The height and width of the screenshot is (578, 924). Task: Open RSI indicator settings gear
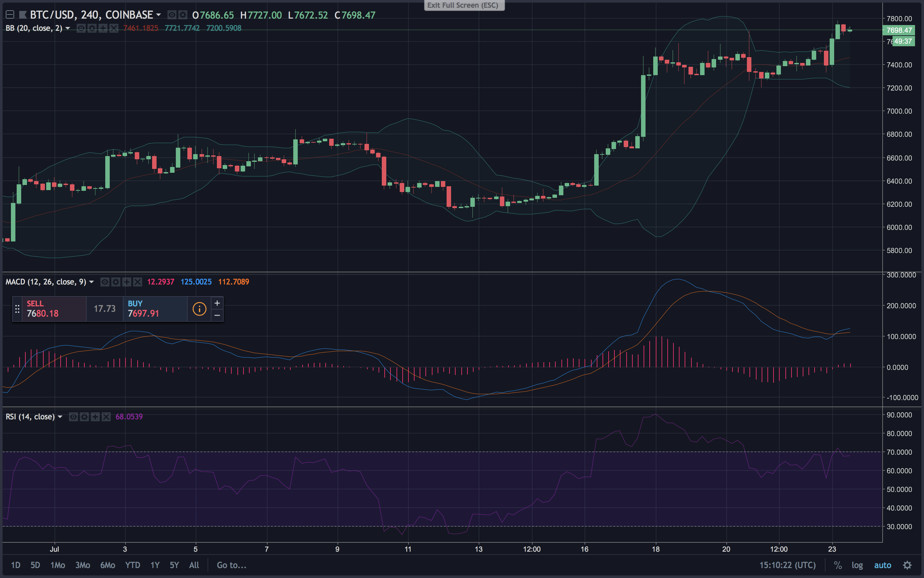84,417
